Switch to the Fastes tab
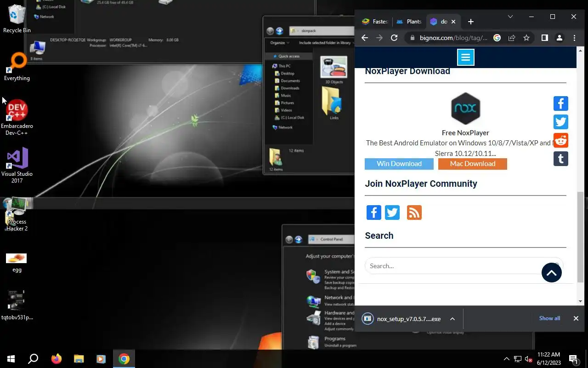This screenshot has width=588, height=368. [x=375, y=22]
